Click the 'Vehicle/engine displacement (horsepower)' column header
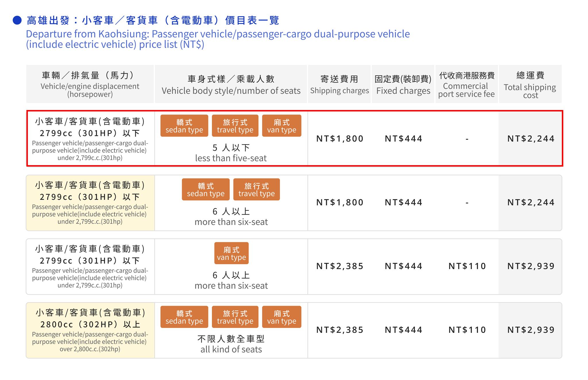Image resolution: width=588 pixels, height=380 pixels. 90,84
